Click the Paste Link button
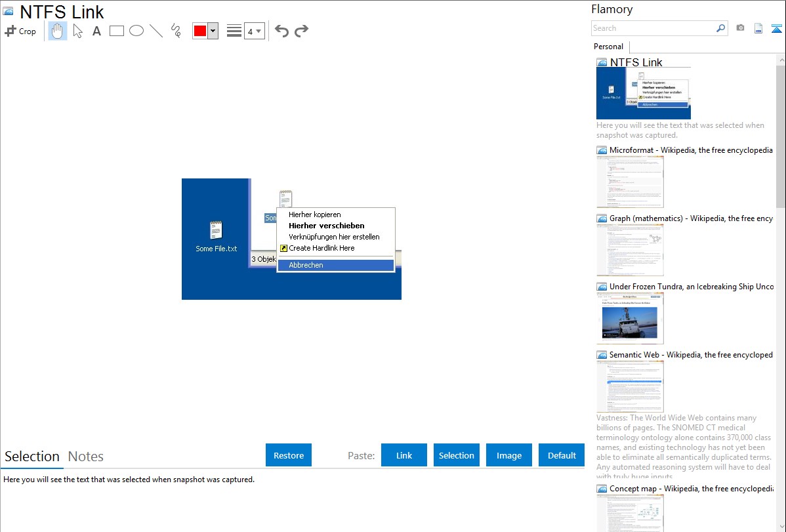The height and width of the screenshot is (532, 786). (404, 455)
